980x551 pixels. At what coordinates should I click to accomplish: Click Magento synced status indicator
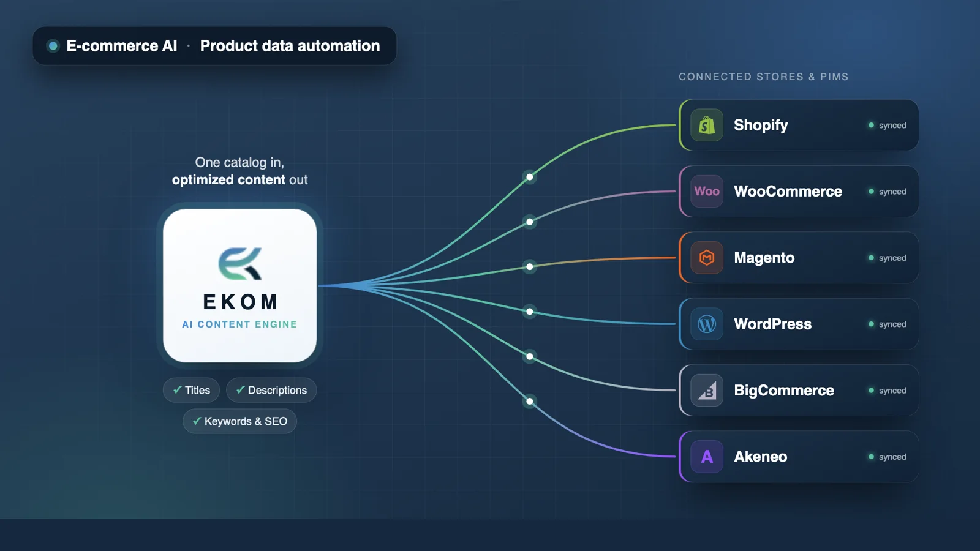click(x=887, y=258)
